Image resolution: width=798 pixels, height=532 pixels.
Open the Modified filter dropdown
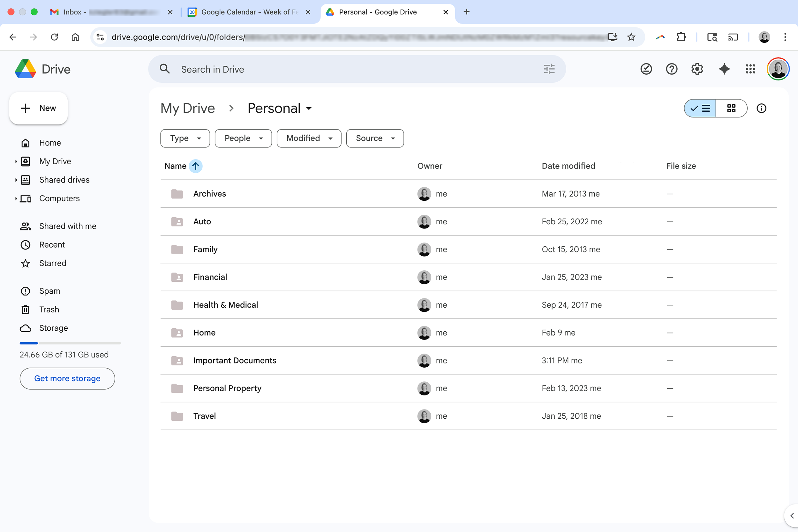pyautogui.click(x=309, y=138)
